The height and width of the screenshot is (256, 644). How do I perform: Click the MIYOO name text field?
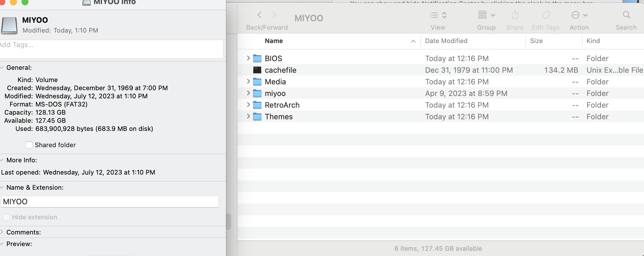coord(110,202)
